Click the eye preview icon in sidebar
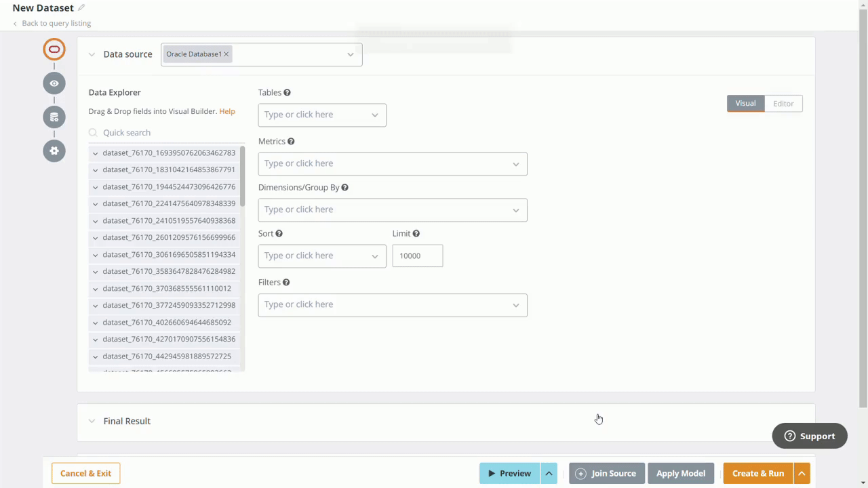The image size is (868, 488). 54,83
